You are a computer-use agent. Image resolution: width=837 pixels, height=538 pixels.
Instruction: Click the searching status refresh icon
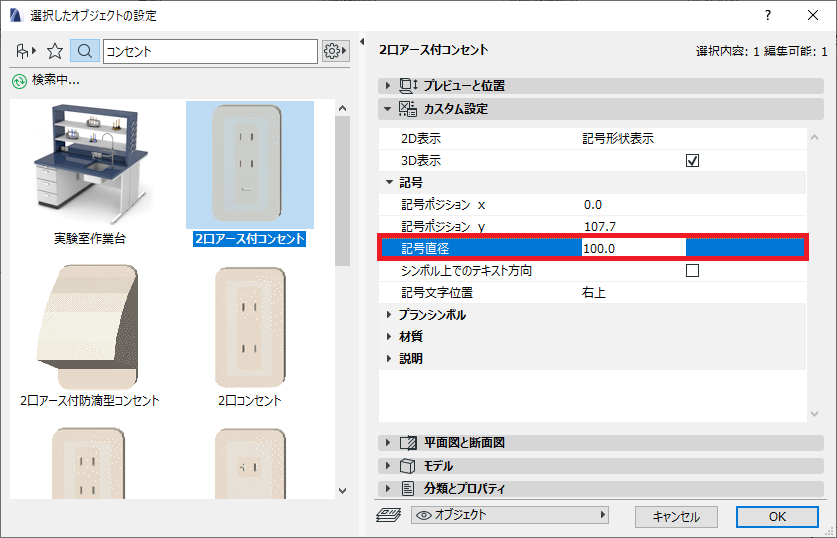pos(19,81)
